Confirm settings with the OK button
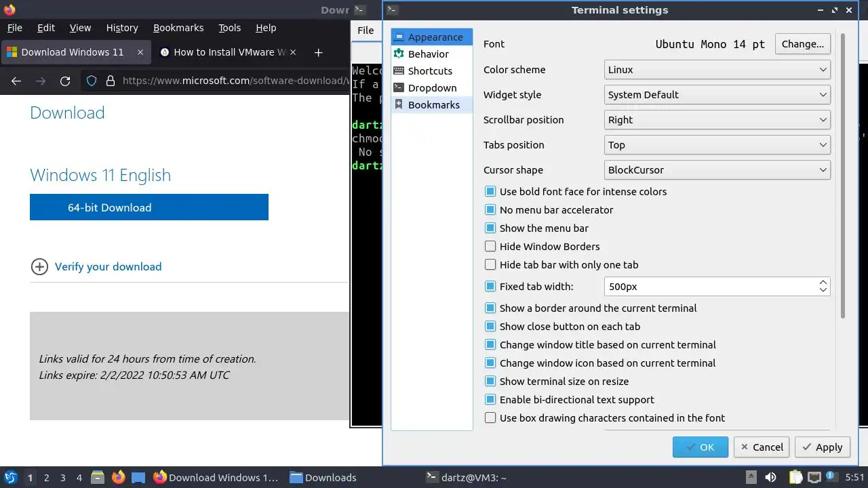This screenshot has width=868, height=488. coord(701,447)
